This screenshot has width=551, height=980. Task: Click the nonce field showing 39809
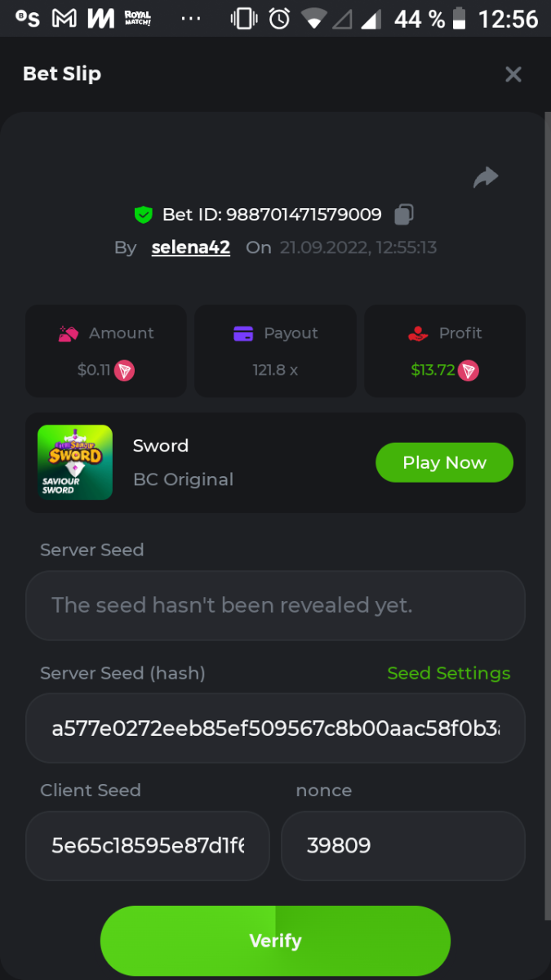(402, 845)
